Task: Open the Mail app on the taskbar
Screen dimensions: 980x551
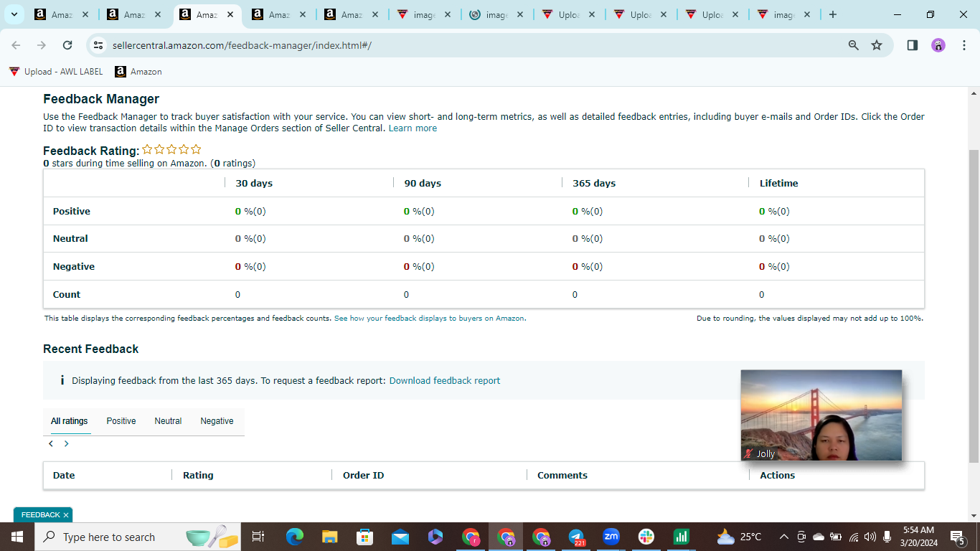Action: [x=400, y=537]
